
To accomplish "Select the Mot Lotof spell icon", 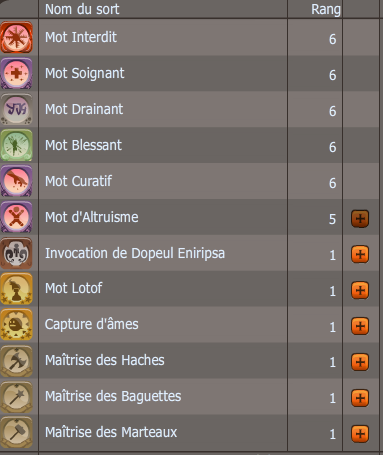I will (16, 289).
